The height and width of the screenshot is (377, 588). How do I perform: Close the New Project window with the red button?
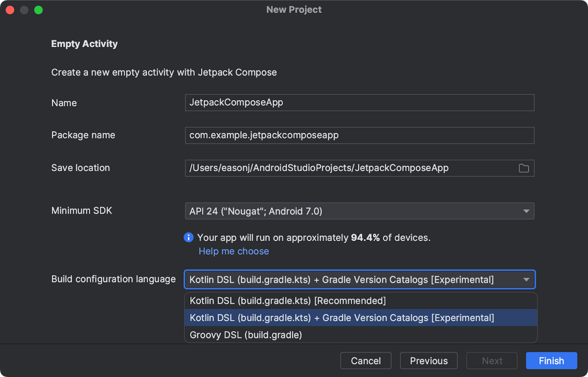coord(10,10)
